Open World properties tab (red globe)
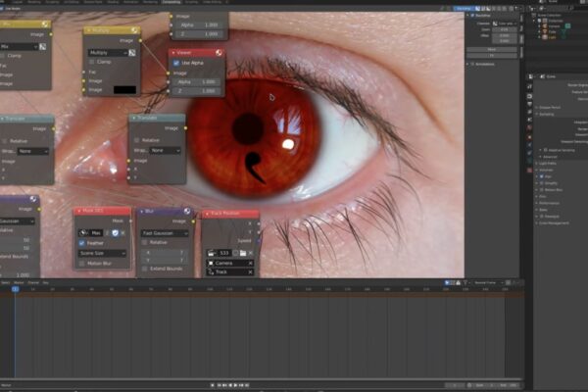 (529, 127)
